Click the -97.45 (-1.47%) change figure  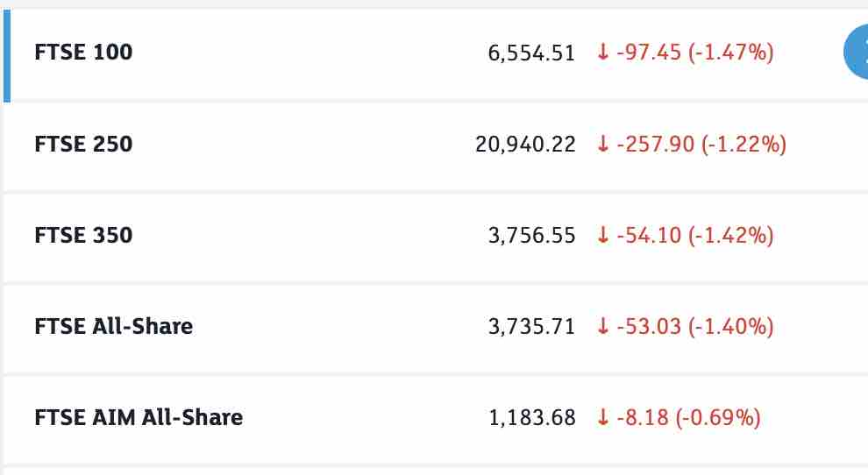point(695,53)
